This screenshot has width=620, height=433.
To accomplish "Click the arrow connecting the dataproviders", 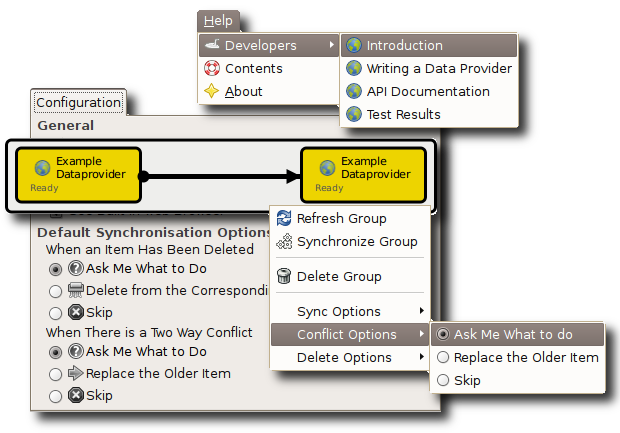I will [221, 176].
